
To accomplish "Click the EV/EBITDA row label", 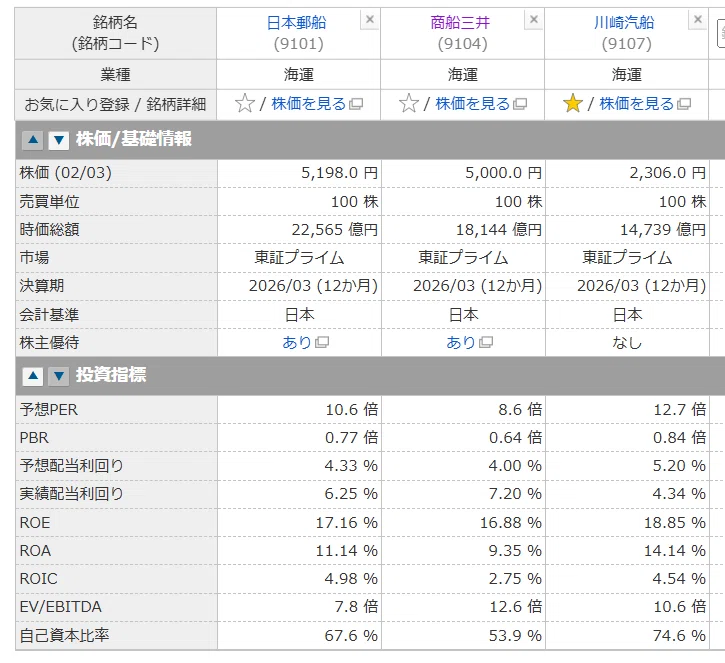I will point(60,607).
